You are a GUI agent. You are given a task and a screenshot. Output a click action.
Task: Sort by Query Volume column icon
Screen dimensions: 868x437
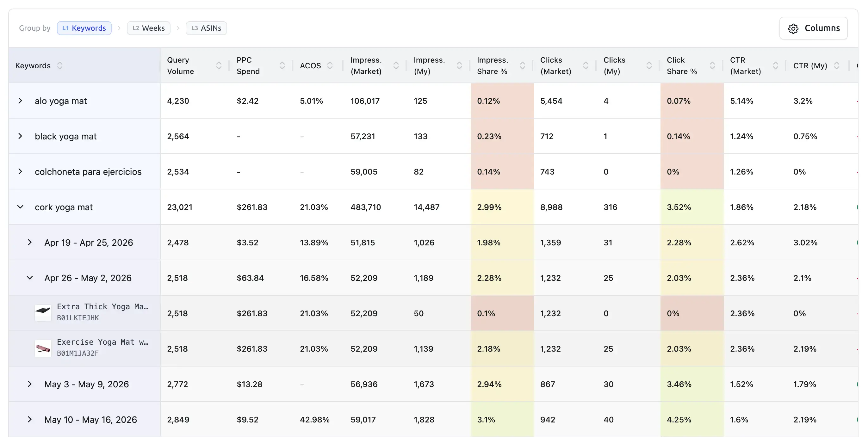219,65
